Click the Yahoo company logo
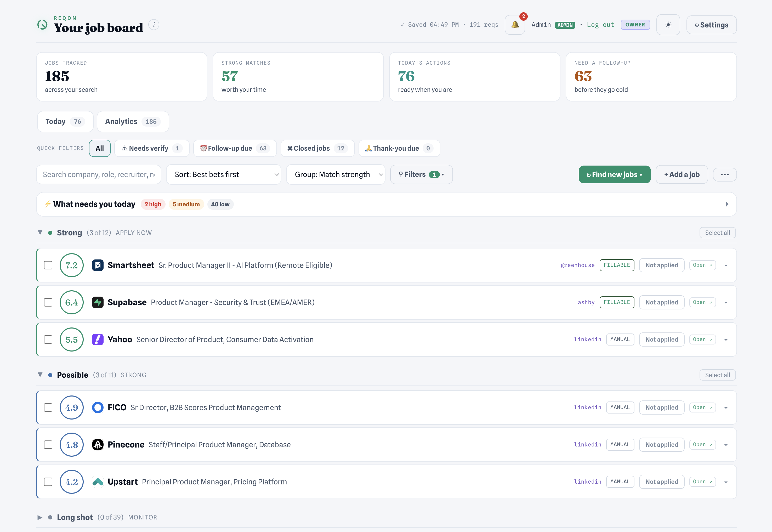This screenshot has height=532, width=772. click(98, 339)
